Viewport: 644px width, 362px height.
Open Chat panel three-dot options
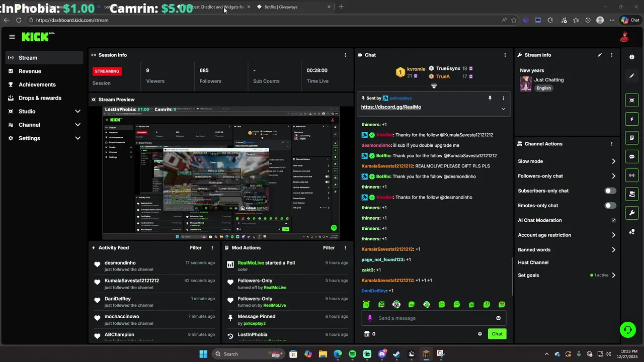coord(505,55)
